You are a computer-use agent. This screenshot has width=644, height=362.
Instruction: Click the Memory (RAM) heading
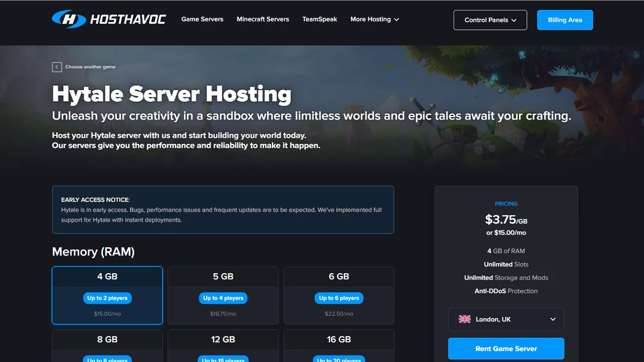(x=93, y=252)
